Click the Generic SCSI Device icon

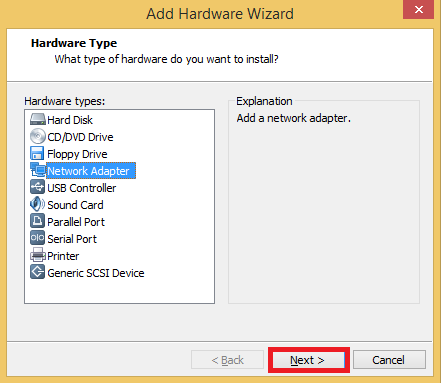point(37,272)
